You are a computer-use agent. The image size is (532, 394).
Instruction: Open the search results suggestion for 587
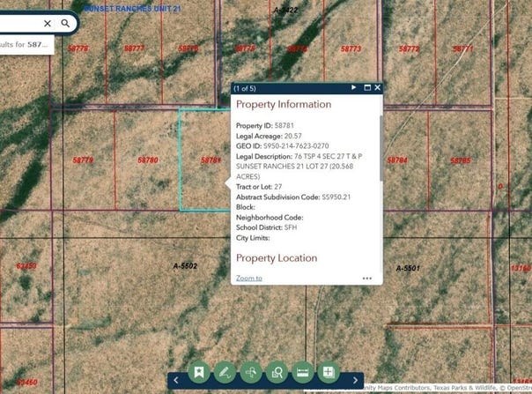pyautogui.click(x=26, y=44)
